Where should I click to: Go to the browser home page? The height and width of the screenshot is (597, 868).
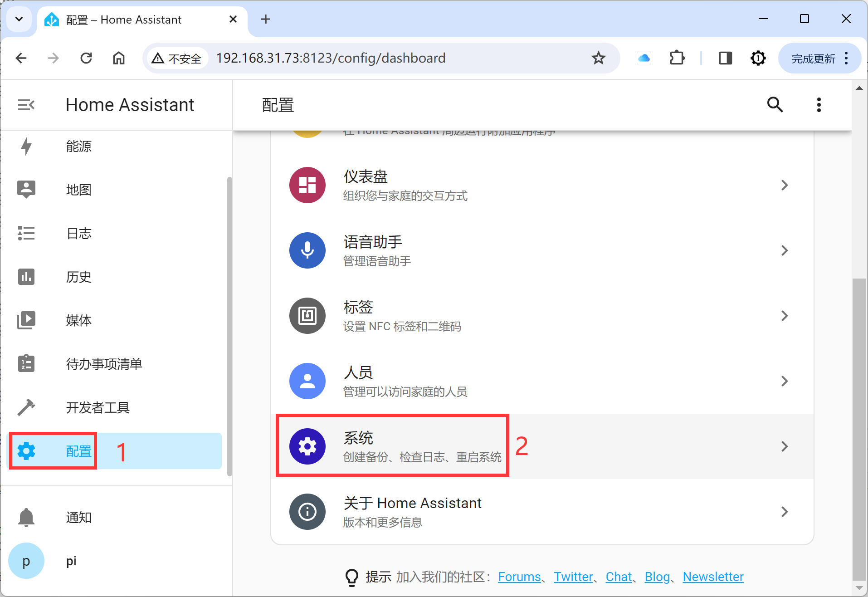[119, 58]
